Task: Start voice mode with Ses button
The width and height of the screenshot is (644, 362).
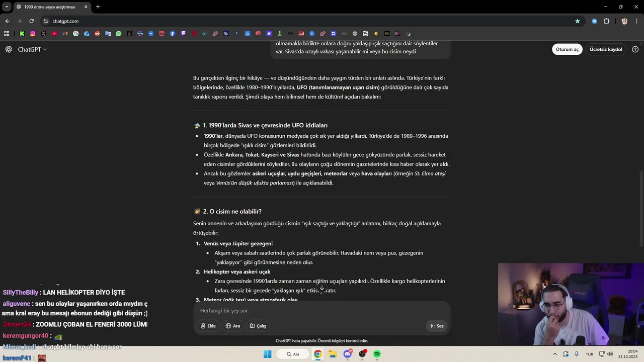Action: pos(436,326)
